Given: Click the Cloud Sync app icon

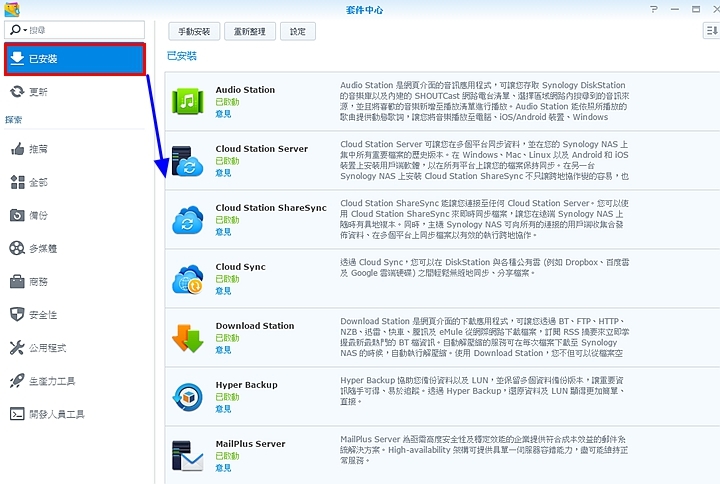Looking at the screenshot, I should (x=187, y=279).
